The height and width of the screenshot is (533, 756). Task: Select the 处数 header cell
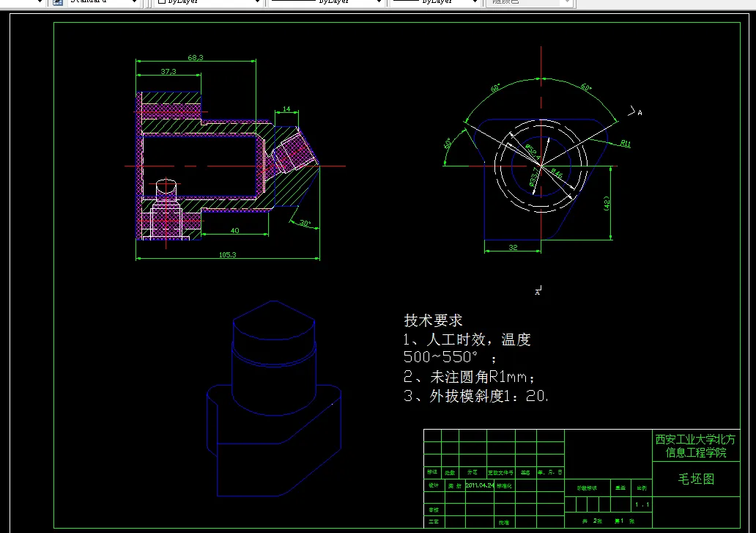click(x=450, y=473)
